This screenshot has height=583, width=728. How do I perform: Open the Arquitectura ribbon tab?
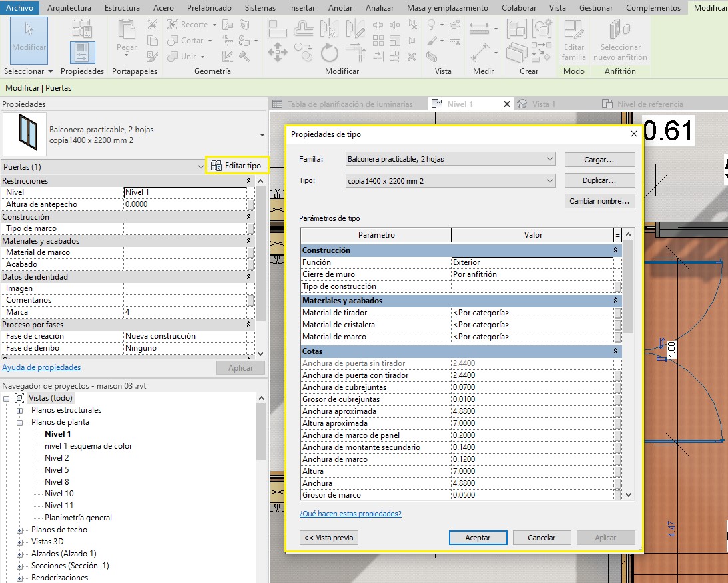[x=70, y=8]
